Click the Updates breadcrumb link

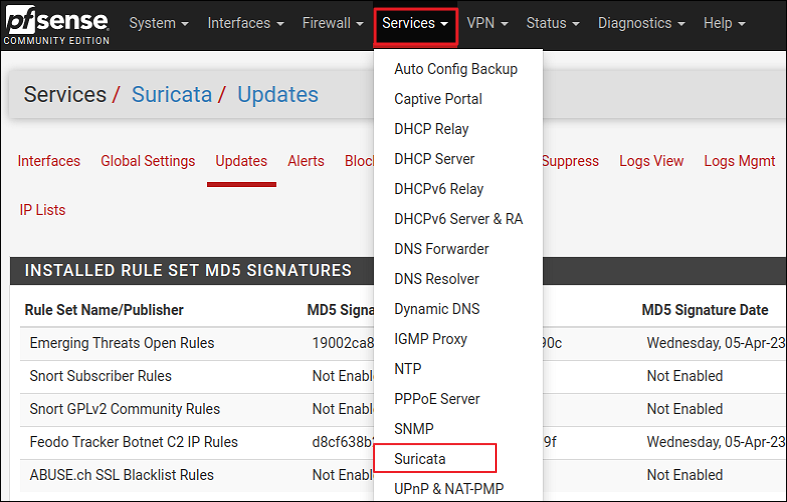278,94
